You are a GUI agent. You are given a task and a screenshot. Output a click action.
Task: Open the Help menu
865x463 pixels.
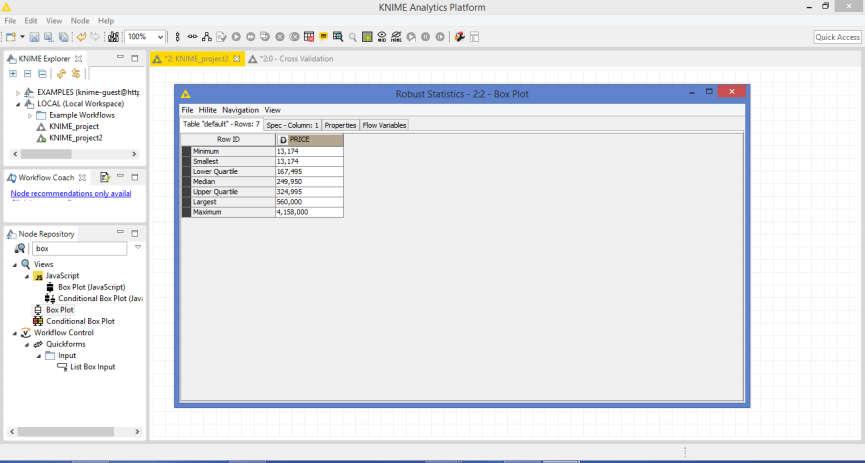pos(106,21)
